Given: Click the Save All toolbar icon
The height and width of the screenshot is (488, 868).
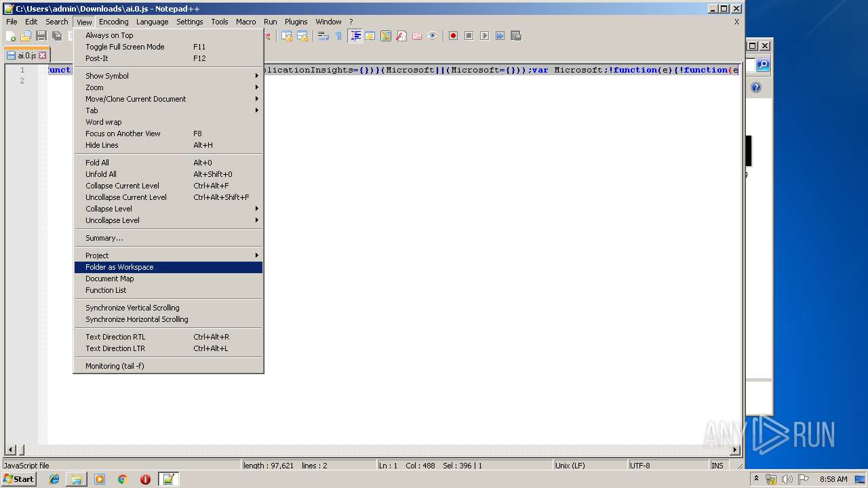Looking at the screenshot, I should coord(57,36).
